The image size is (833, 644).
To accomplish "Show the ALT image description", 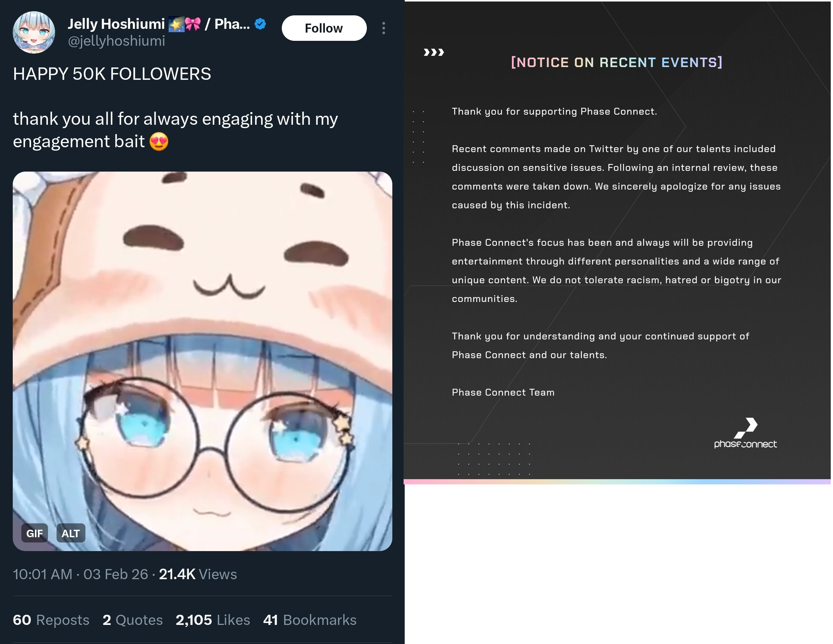I will point(70,533).
